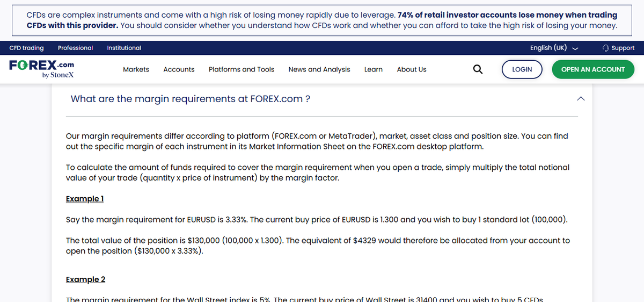Screen dimensions: 644x302
Task: Select the Institutional tab
Action: [x=124, y=48]
